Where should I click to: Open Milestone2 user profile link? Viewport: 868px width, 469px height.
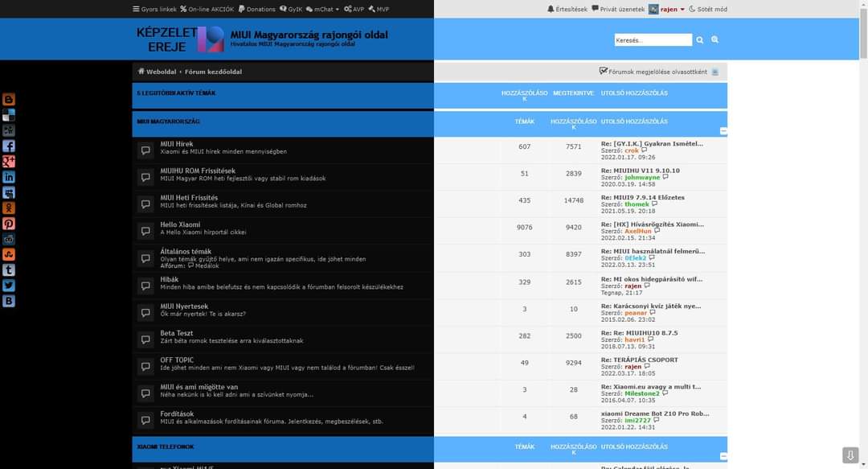pyautogui.click(x=642, y=393)
